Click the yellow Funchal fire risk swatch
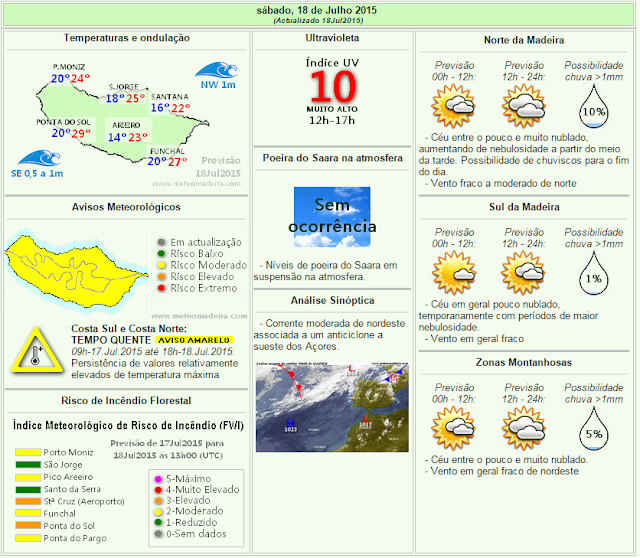The height and width of the screenshot is (558, 640). tap(28, 514)
